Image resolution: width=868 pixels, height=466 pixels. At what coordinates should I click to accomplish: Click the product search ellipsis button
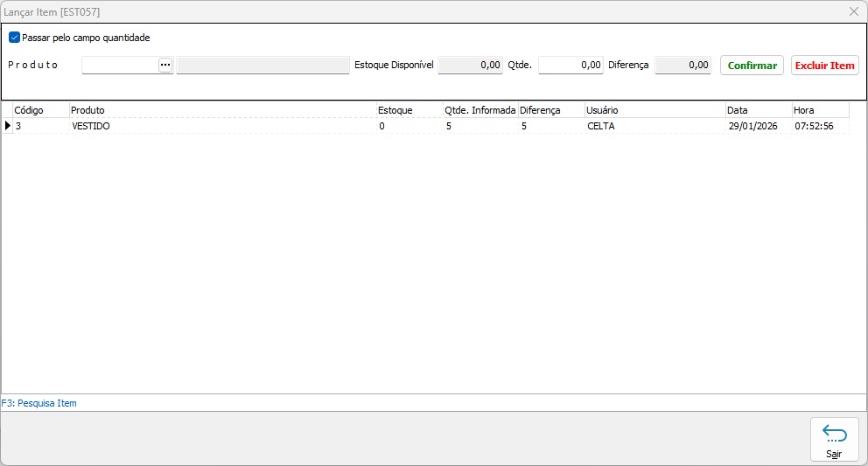(165, 66)
